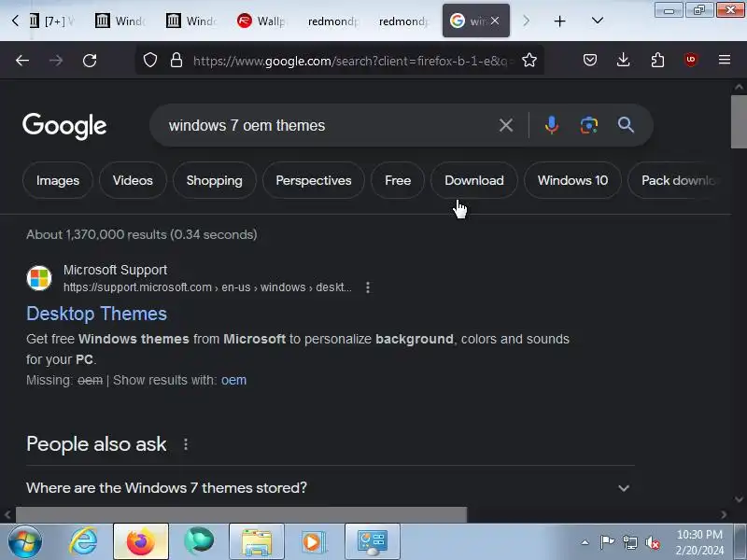Screen dimensions: 747x560
Task: Open the Microsoft Support site link
Action: [x=116, y=271]
